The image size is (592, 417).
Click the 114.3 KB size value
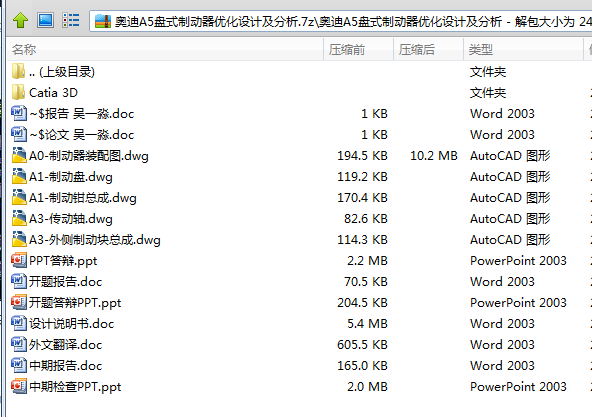362,239
